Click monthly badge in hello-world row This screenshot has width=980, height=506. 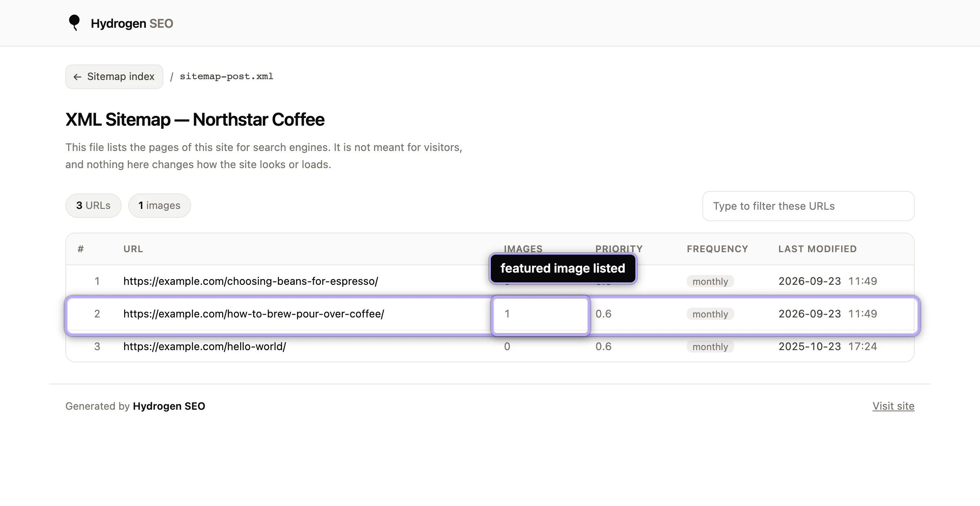(x=710, y=346)
